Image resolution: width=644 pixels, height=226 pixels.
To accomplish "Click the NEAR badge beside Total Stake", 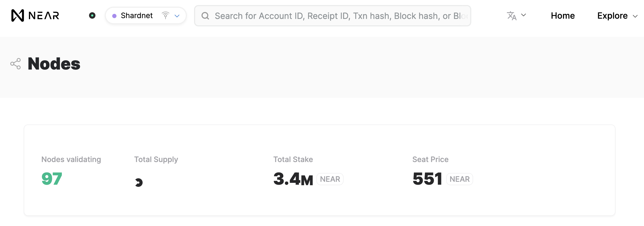I will click(x=330, y=179).
